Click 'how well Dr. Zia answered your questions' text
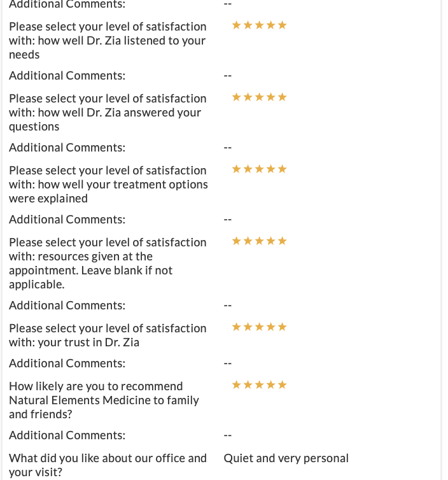The height and width of the screenshot is (480, 448). point(108,112)
